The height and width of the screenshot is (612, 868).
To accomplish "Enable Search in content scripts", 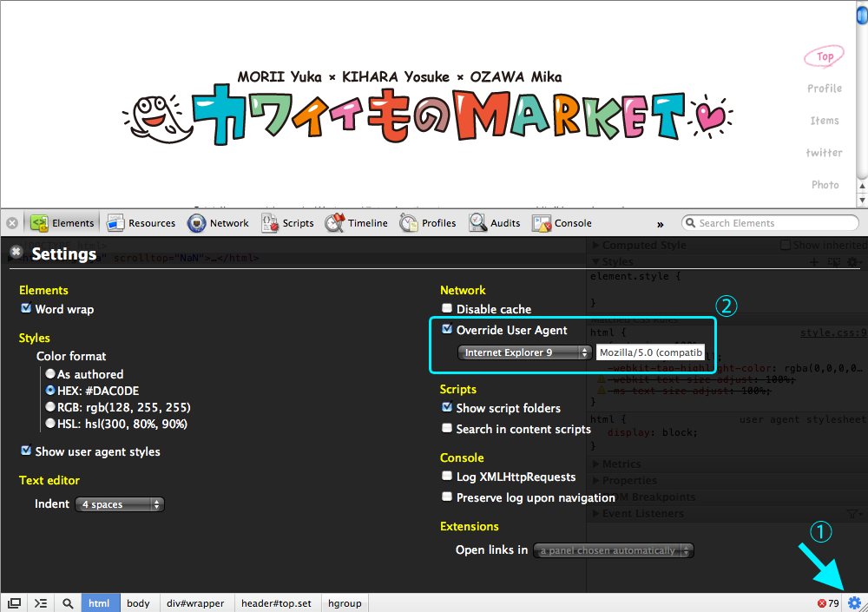I will point(447,428).
